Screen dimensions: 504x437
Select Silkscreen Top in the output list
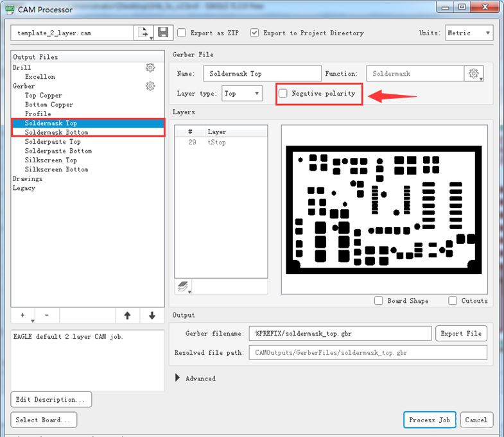(51, 160)
